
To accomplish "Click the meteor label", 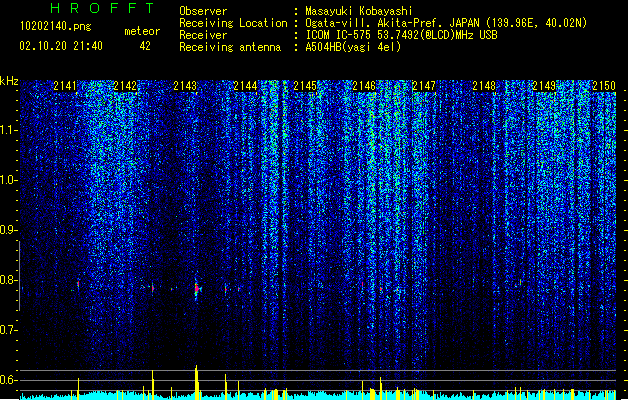I will [142, 31].
